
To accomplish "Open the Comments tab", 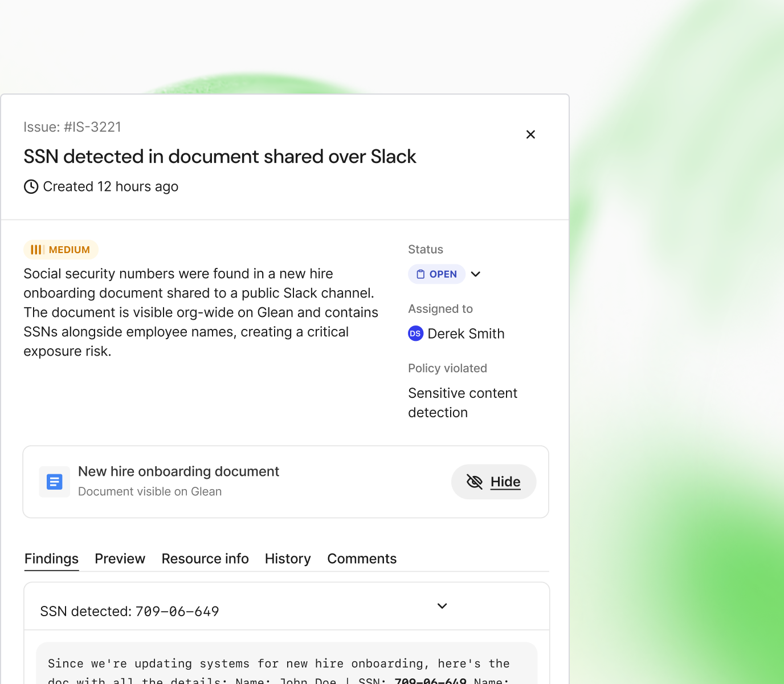I will [x=362, y=559].
